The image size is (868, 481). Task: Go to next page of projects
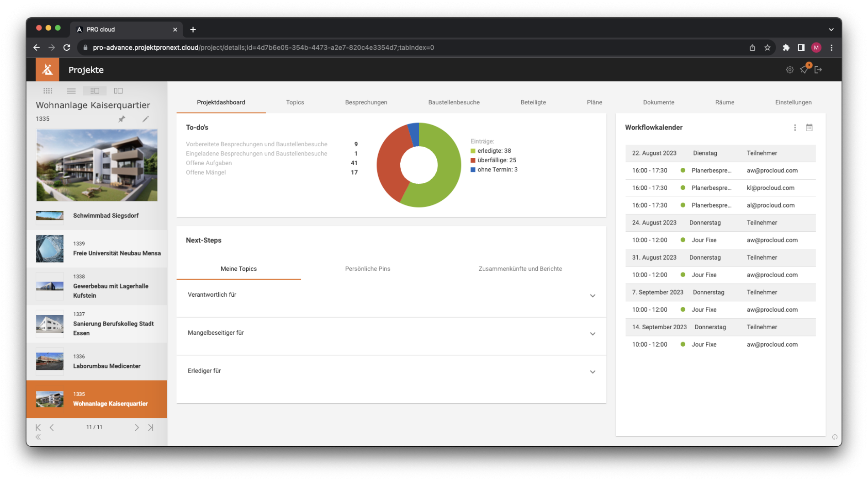[137, 428]
